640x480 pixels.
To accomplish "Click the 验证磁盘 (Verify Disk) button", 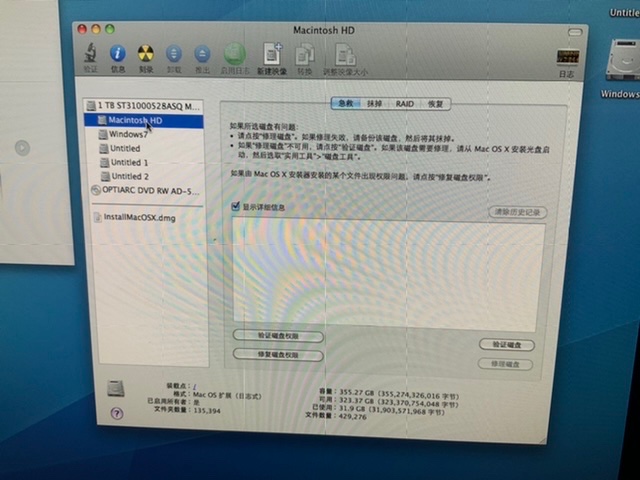I will click(507, 345).
